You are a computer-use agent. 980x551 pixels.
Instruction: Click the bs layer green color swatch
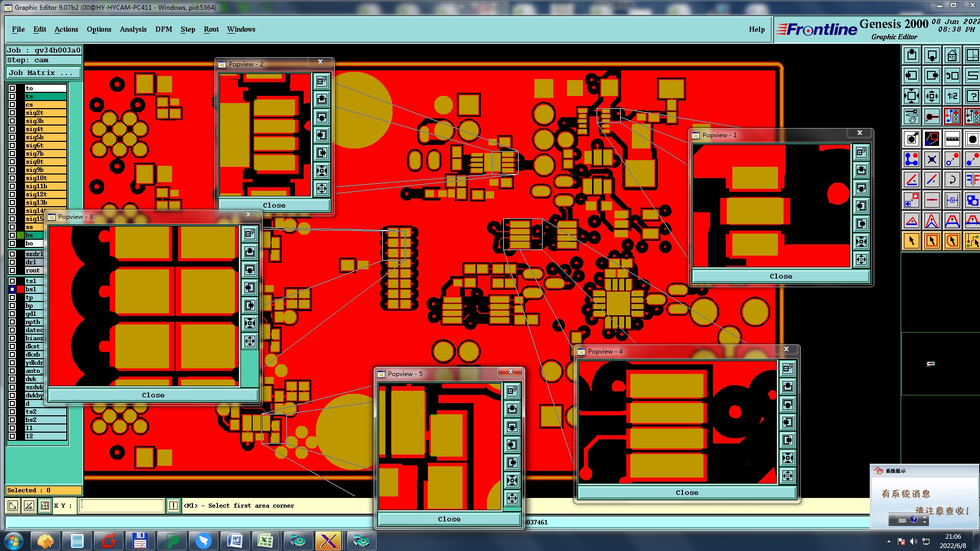[x=20, y=235]
